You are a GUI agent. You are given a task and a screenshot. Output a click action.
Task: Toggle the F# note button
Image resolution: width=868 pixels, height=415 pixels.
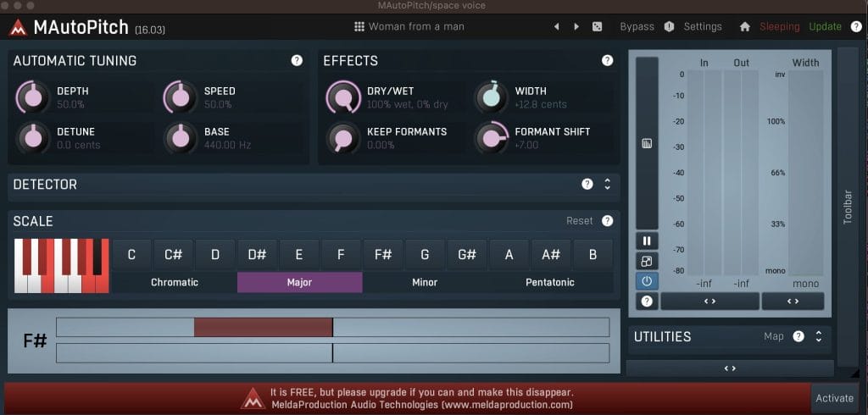click(383, 255)
